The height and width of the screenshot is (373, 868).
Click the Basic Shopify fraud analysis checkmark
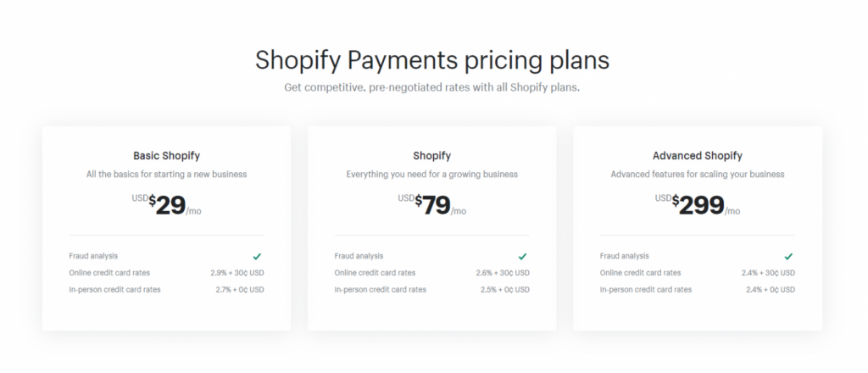[x=257, y=256]
